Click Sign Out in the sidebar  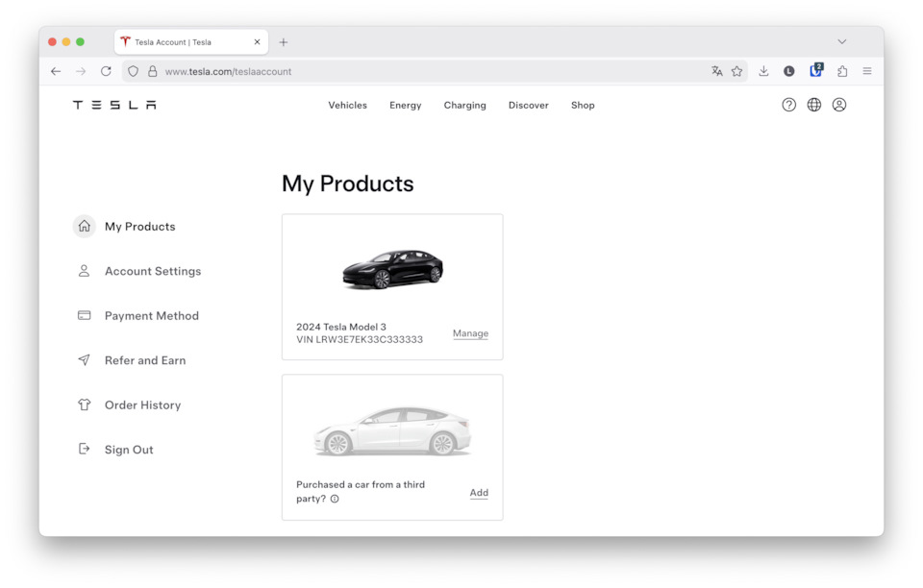click(129, 450)
